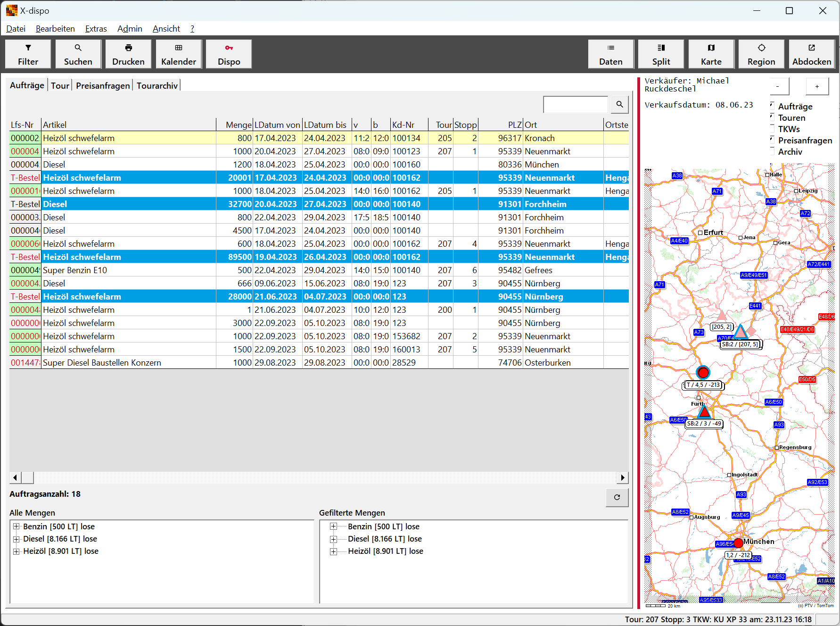
Task: Expand Heizöl [8.901 LT] lose under Gefilterte Mengen
Action: coord(334,551)
